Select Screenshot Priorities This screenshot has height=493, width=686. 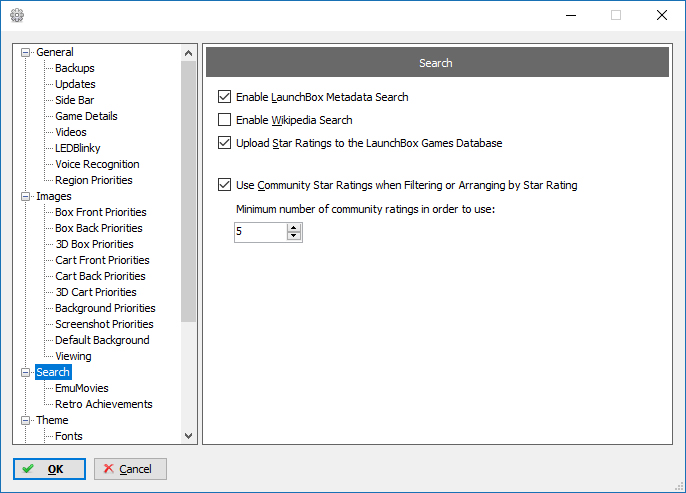click(x=104, y=324)
